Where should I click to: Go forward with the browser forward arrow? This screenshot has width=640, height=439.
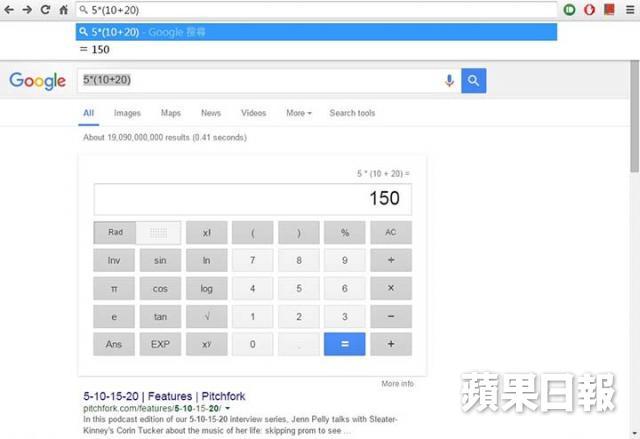click(x=27, y=10)
